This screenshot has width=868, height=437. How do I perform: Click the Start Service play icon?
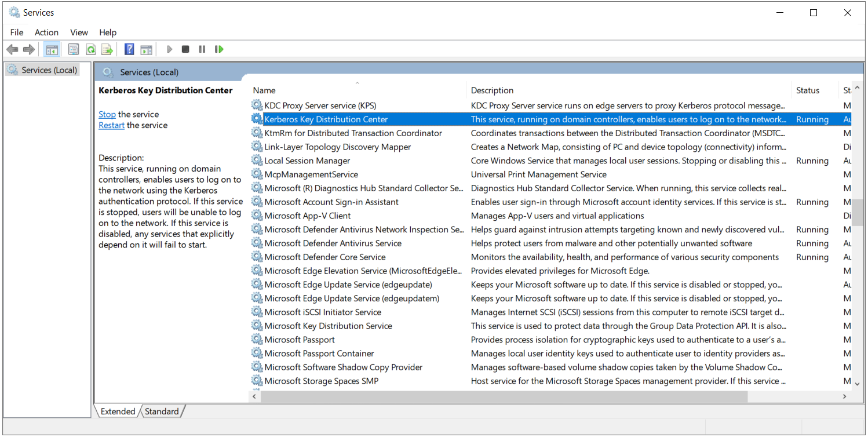169,49
